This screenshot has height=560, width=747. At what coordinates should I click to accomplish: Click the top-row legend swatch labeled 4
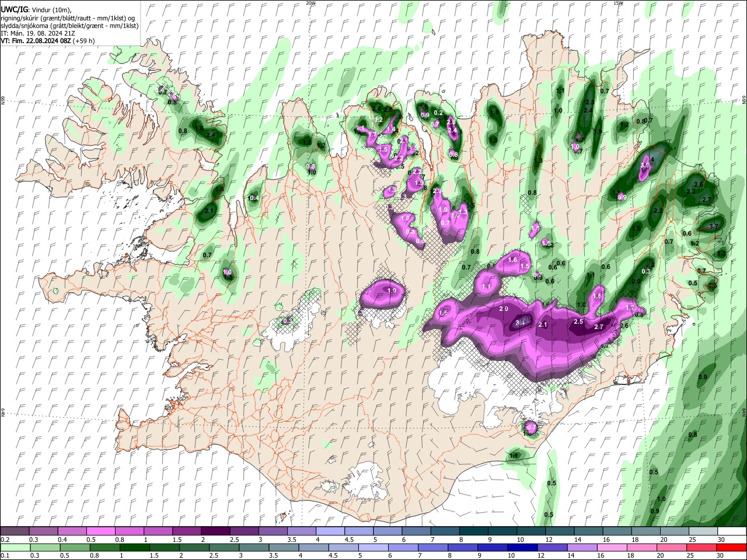point(330,531)
